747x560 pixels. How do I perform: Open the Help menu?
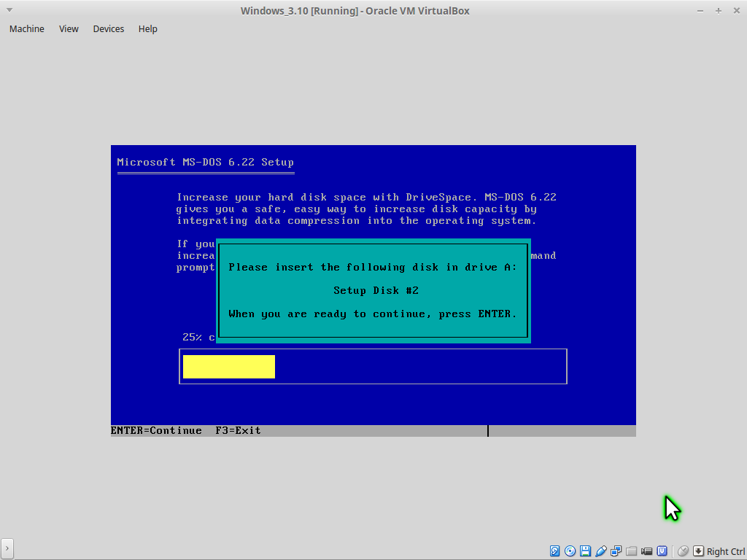pos(147,29)
